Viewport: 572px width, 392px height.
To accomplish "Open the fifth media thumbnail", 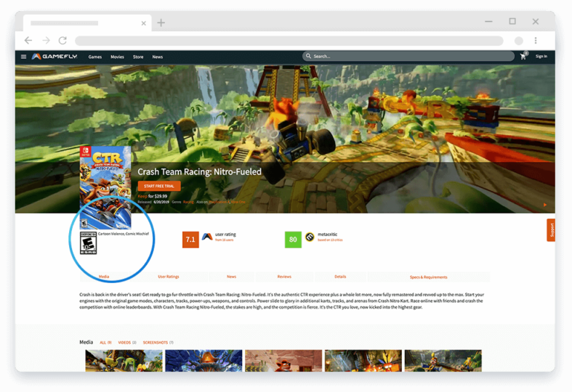I will (443, 361).
